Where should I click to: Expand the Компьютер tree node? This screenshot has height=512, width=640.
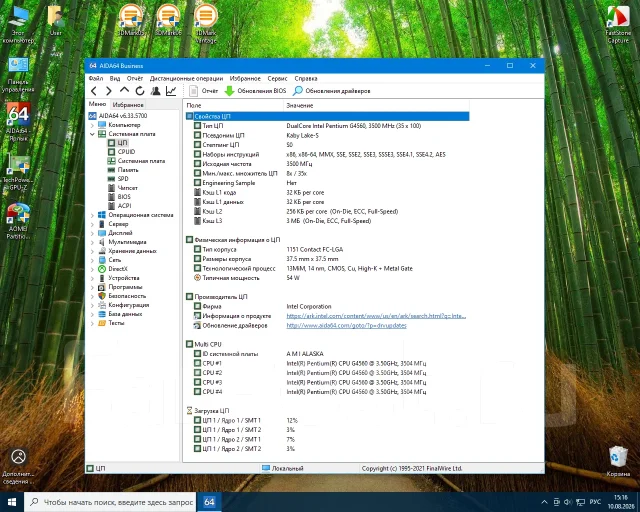92,125
